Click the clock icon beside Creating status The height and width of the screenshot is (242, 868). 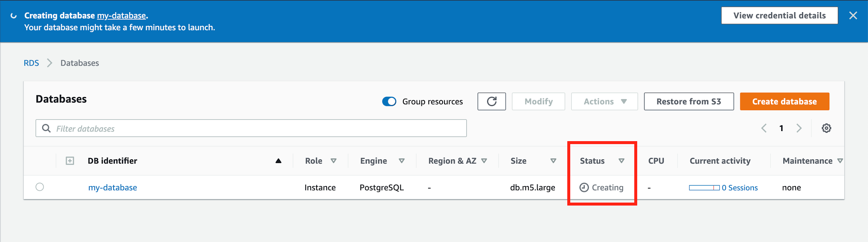click(x=584, y=187)
